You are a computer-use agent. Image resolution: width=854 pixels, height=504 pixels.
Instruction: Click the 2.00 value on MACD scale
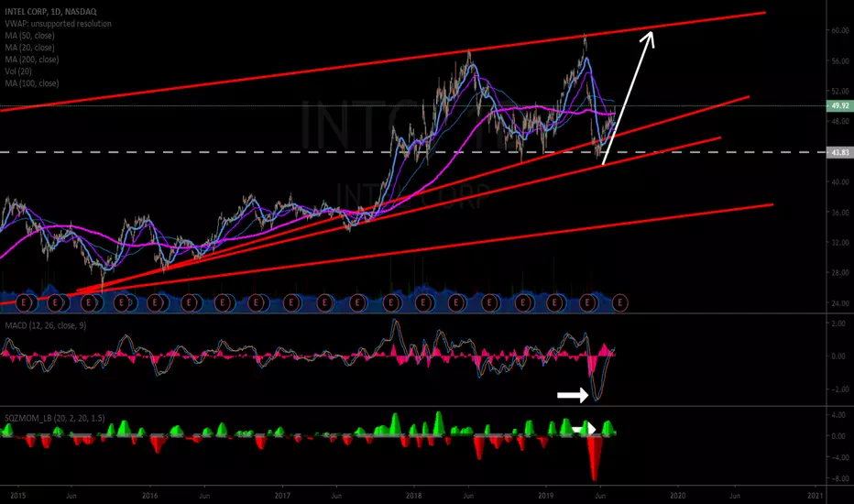pos(838,323)
